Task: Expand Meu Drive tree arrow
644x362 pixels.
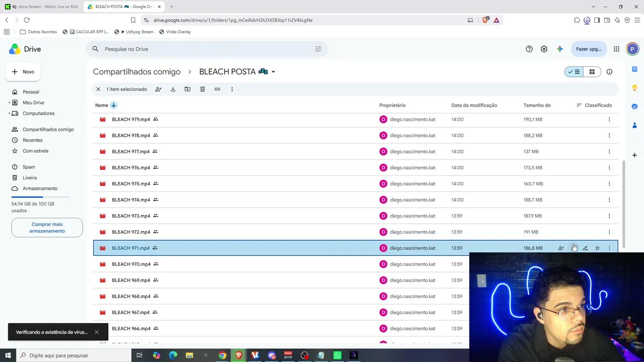Action: 9,103
